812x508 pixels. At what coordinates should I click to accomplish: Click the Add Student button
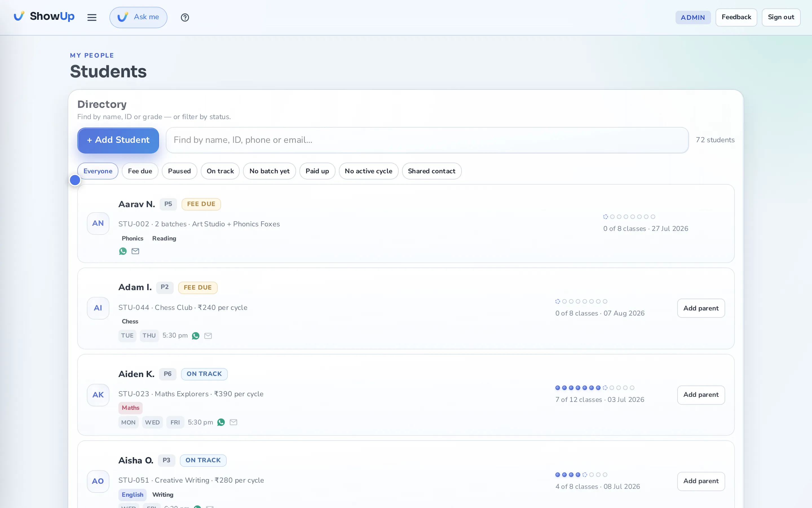coord(118,140)
